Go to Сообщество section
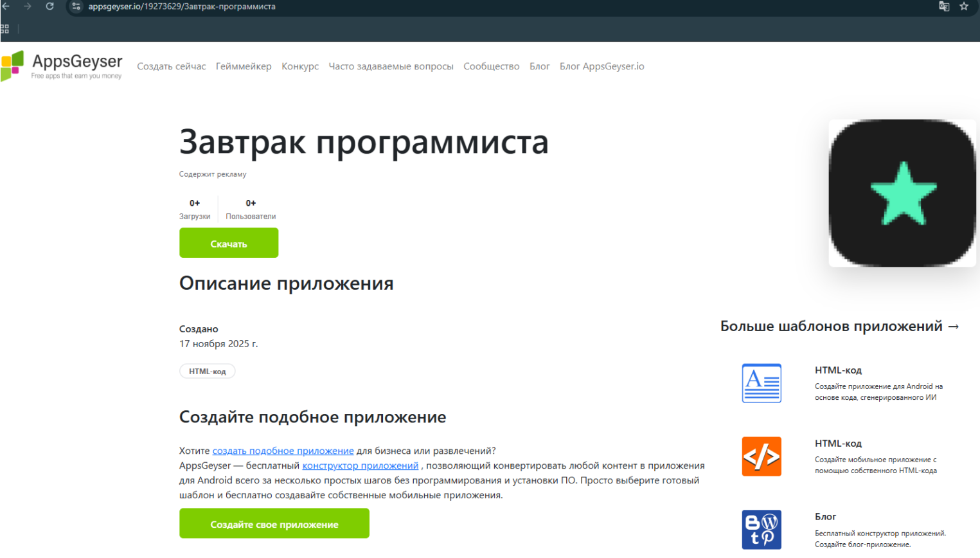 click(x=491, y=66)
